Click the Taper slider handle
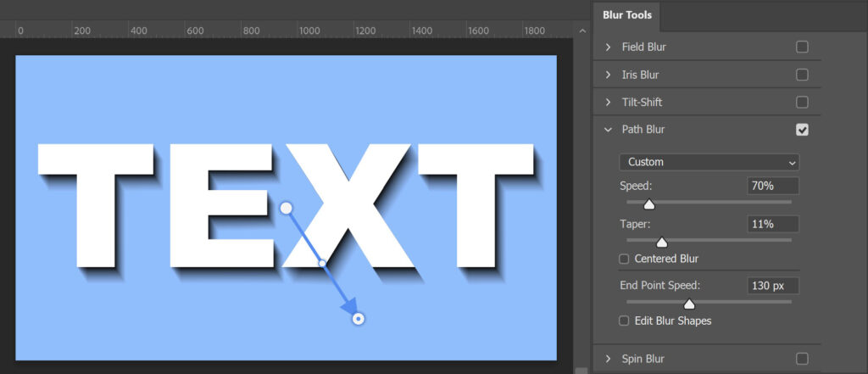Screen dimensions: 868x374 661,243
